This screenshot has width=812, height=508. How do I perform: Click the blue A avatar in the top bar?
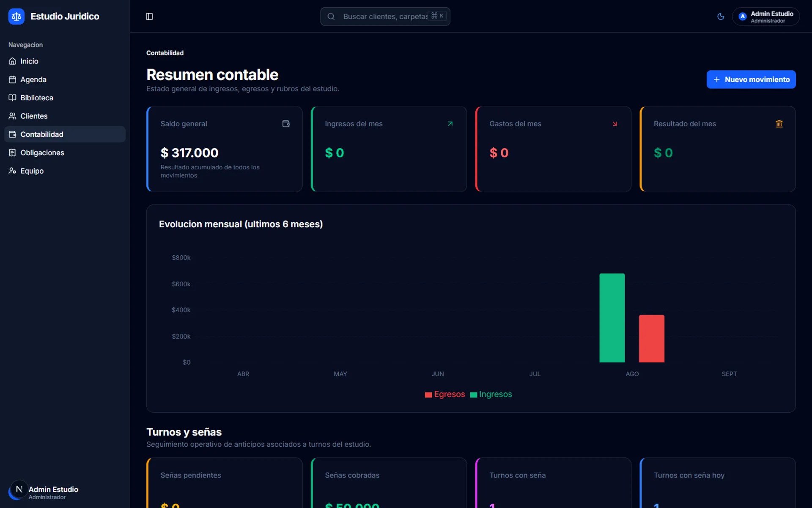point(742,17)
